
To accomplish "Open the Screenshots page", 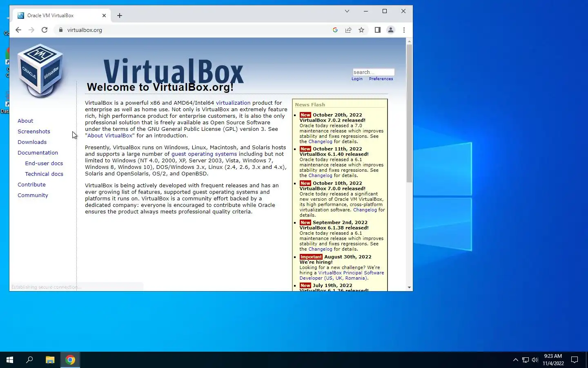I will [x=34, y=132].
